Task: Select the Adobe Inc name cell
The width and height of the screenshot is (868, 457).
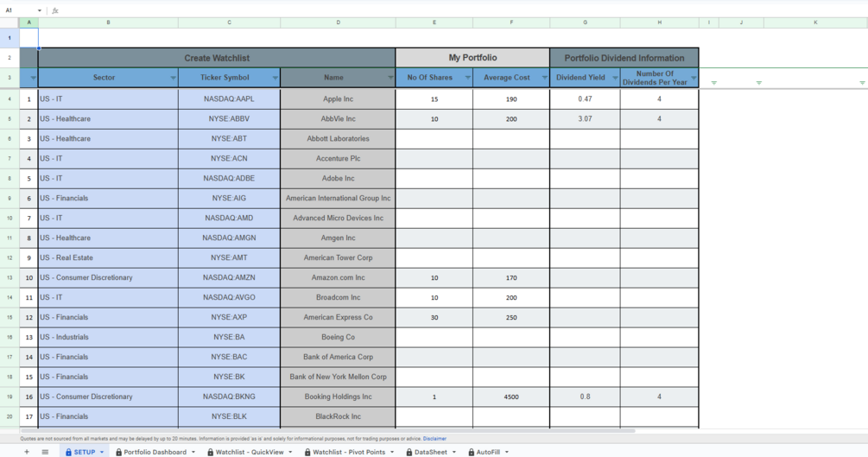Action: tap(339, 178)
